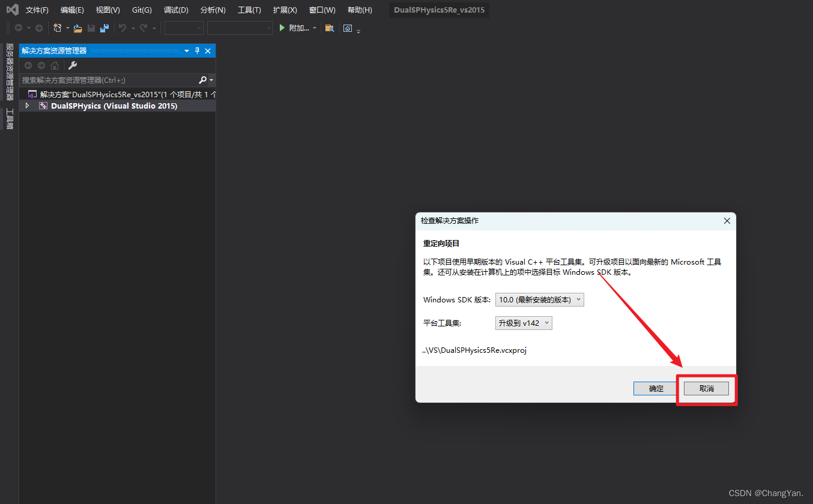Open the solution platform combo box

[240, 28]
